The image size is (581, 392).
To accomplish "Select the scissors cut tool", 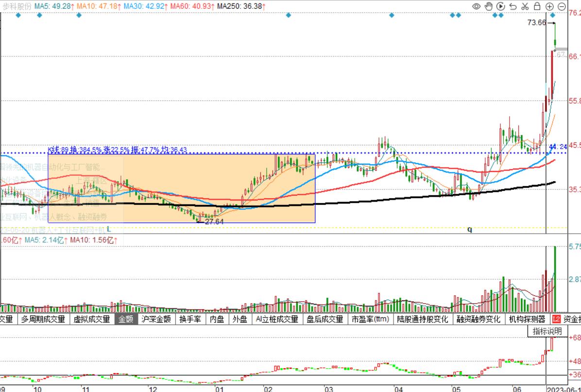I will pyautogui.click(x=525, y=6).
